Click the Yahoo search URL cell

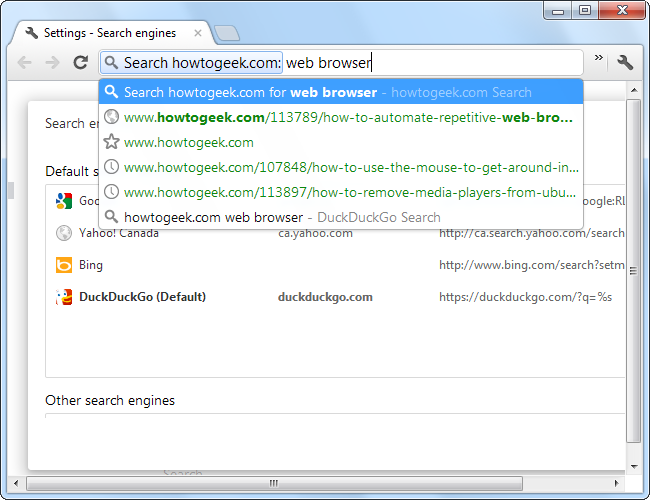click(532, 233)
